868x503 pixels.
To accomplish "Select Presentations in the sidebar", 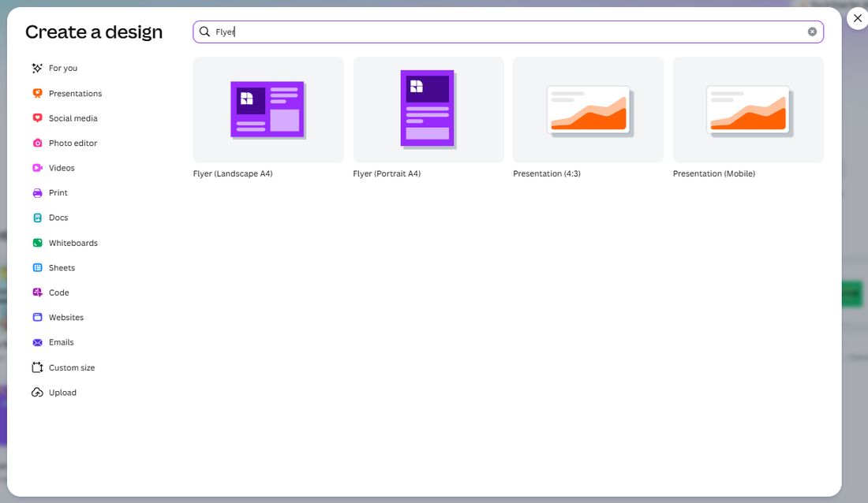I will click(75, 94).
